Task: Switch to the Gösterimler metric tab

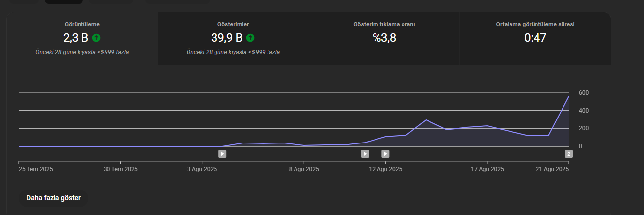Action: point(233,39)
